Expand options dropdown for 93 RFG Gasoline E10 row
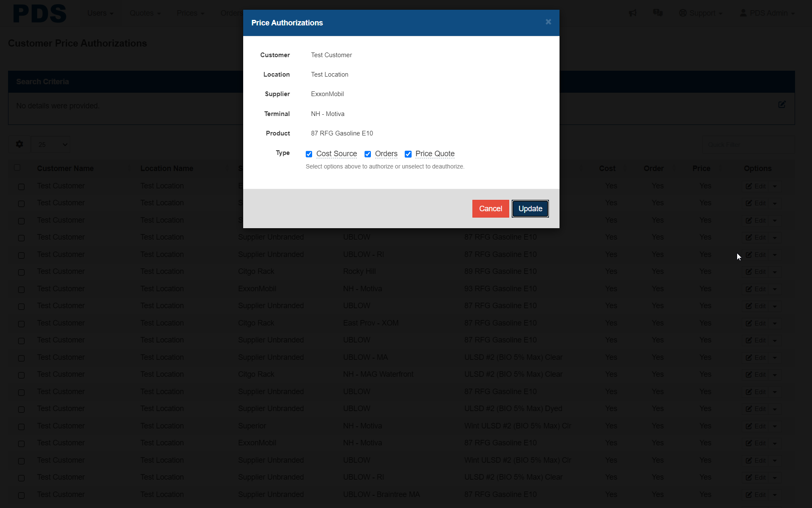The image size is (812, 508). pos(775,289)
